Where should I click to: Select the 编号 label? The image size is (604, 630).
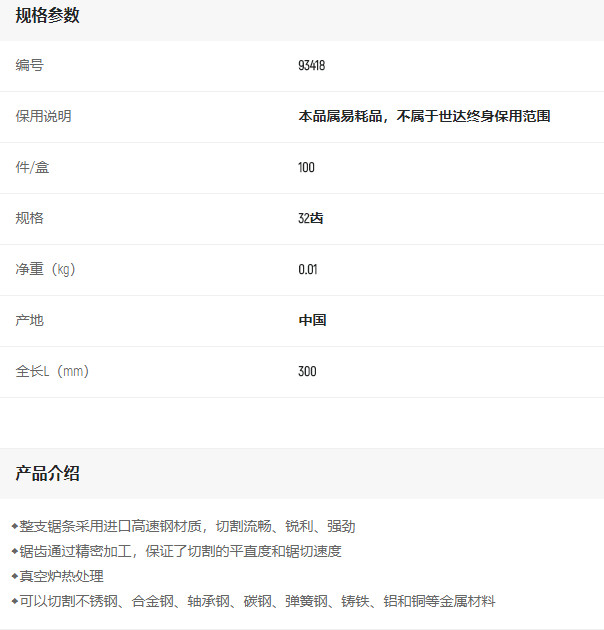[30, 66]
